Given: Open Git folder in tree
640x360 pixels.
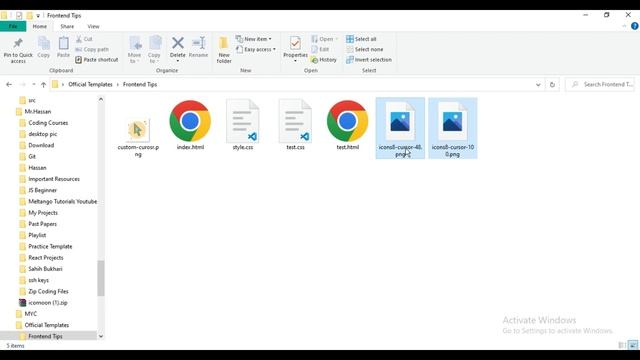Looking at the screenshot, I should point(28,156).
